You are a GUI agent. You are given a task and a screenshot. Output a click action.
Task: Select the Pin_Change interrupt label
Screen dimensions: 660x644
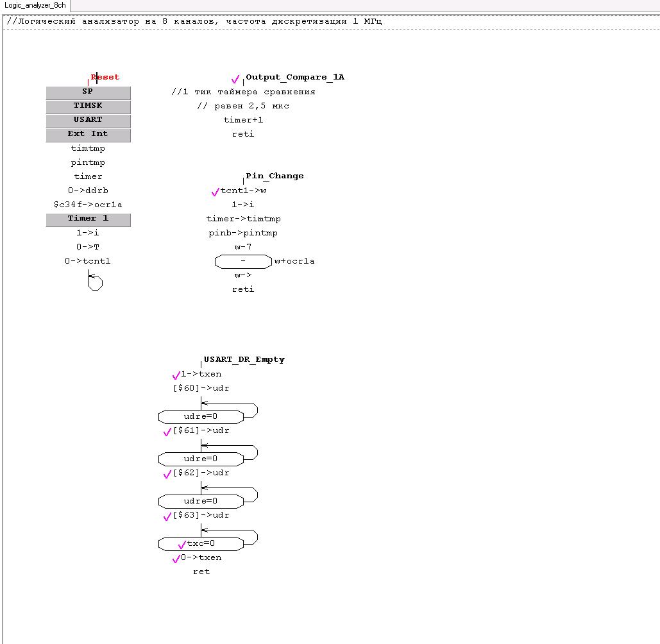[x=275, y=176]
